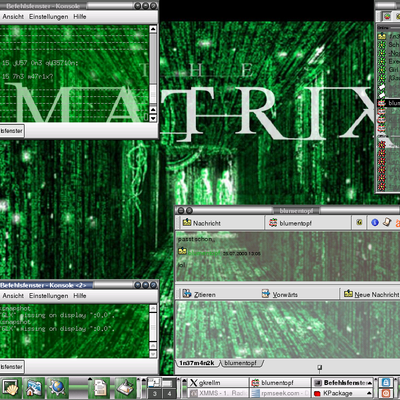Viewport: 400px width, 400px height.
Task: Select session tab at bottom of upper Konsole
Action: point(12,131)
